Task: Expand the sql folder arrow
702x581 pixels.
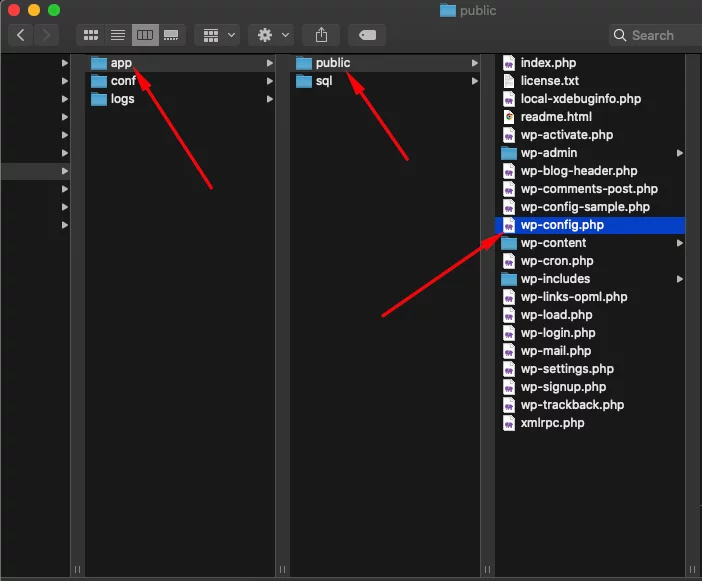Action: 475,81
